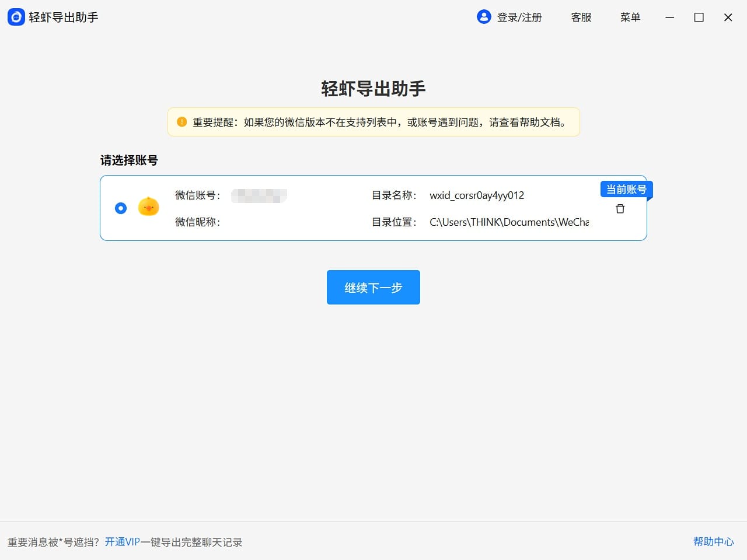
Task: Open the 帮助中心 link
Action: (714, 542)
